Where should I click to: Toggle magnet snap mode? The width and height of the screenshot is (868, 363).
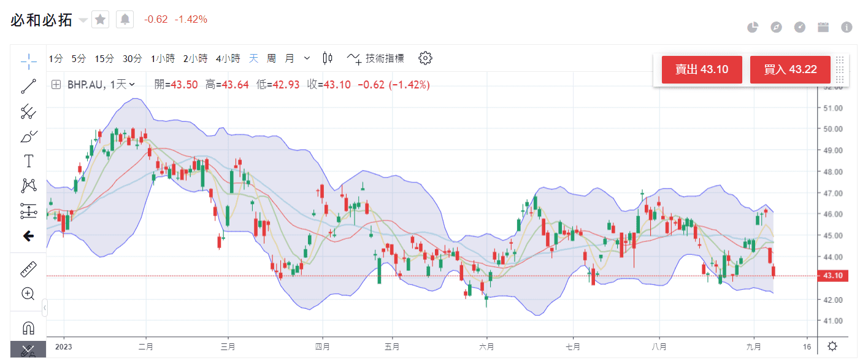(28, 327)
